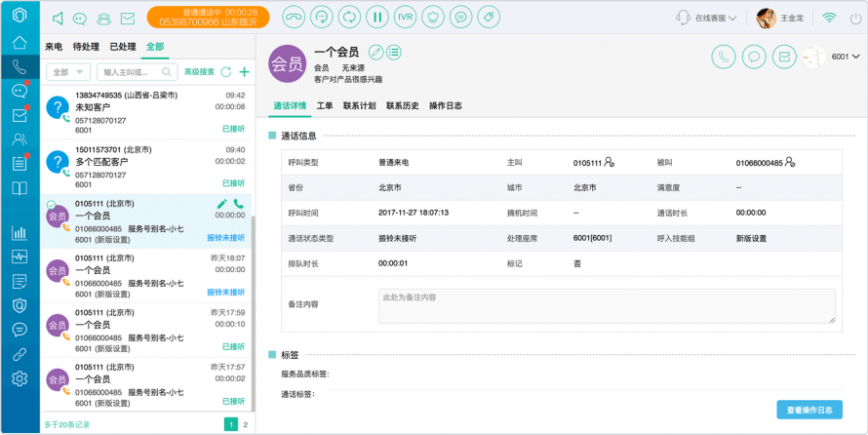
Task: Open the settings gear in left sidebar
Action: click(20, 378)
